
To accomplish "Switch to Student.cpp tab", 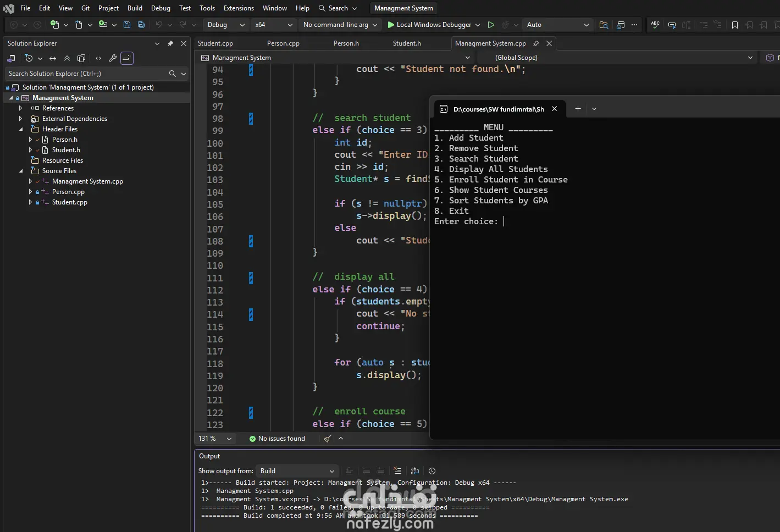I will 215,43.
